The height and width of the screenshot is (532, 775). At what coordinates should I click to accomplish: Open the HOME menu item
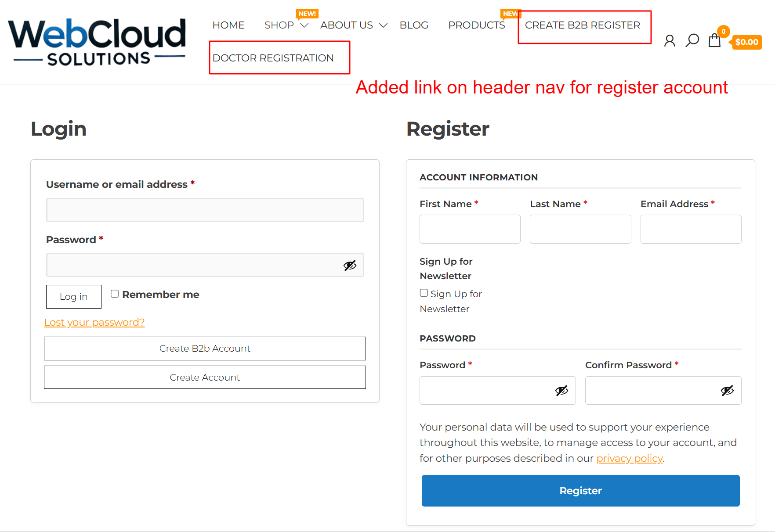pyautogui.click(x=228, y=25)
